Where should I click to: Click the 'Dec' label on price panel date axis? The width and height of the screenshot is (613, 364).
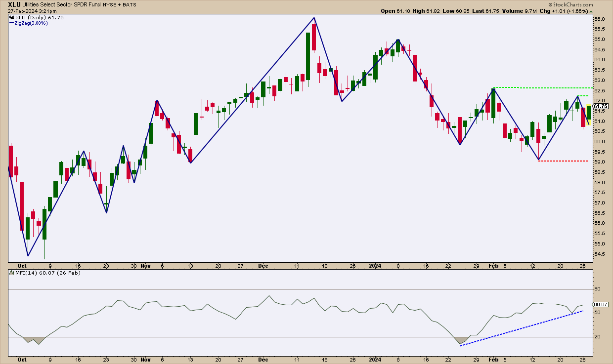click(x=263, y=265)
